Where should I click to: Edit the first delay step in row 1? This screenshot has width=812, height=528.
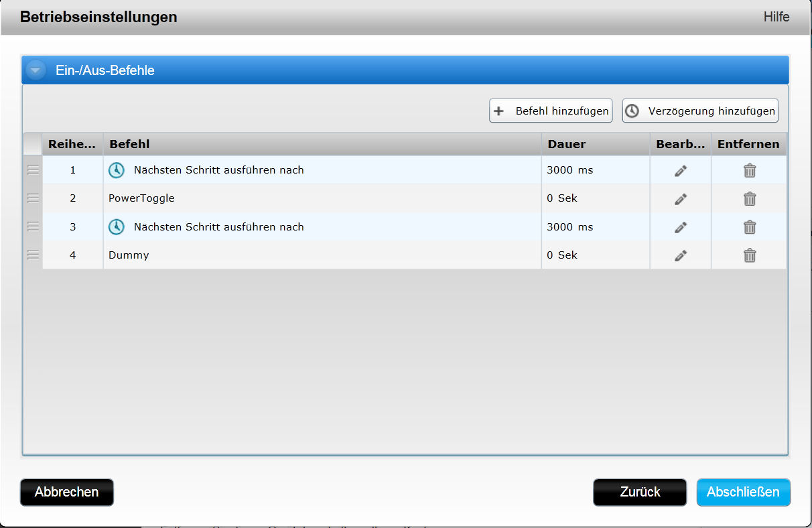pyautogui.click(x=681, y=171)
